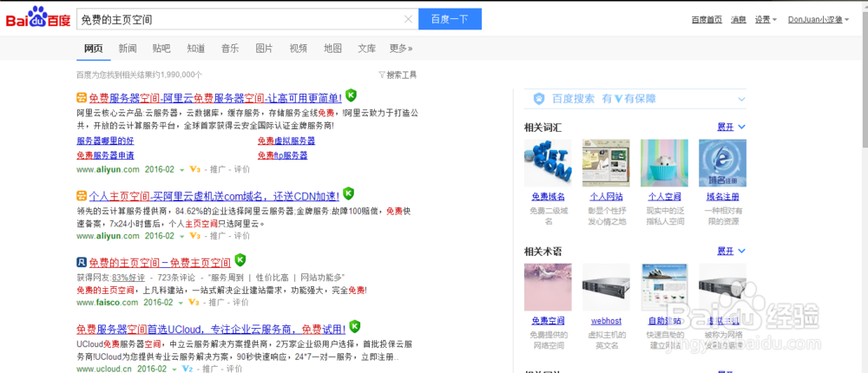Image resolution: width=868 pixels, height=373 pixels.
Task: Open the 83%好评 rating link
Action: pos(128,277)
